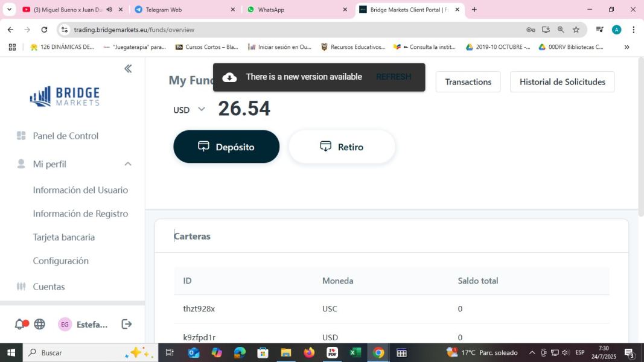Click the Windows Buscar search box
The width and height of the screenshot is (644, 362).
(x=91, y=352)
